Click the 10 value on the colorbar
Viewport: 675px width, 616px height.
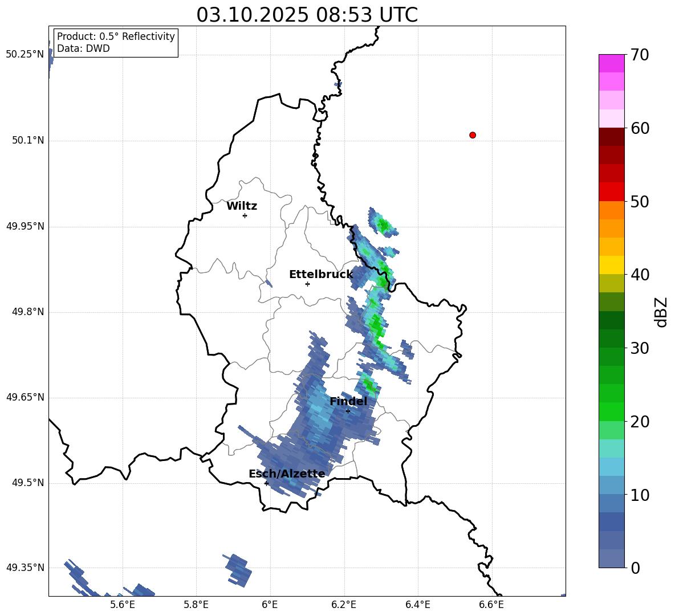click(x=640, y=495)
